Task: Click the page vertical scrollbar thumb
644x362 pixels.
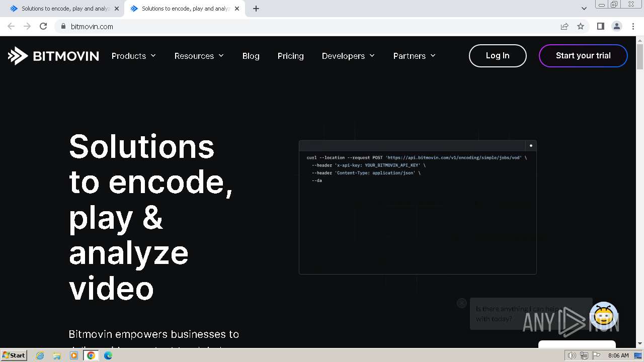Action: pos(640,57)
